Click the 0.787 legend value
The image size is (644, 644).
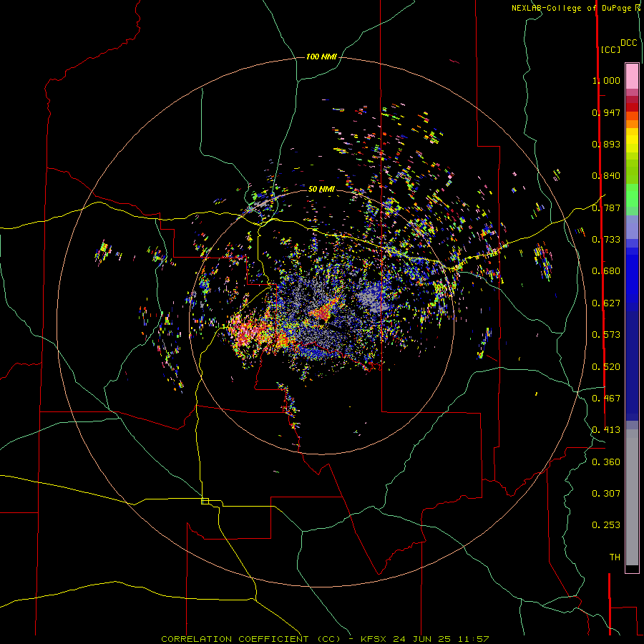click(606, 208)
